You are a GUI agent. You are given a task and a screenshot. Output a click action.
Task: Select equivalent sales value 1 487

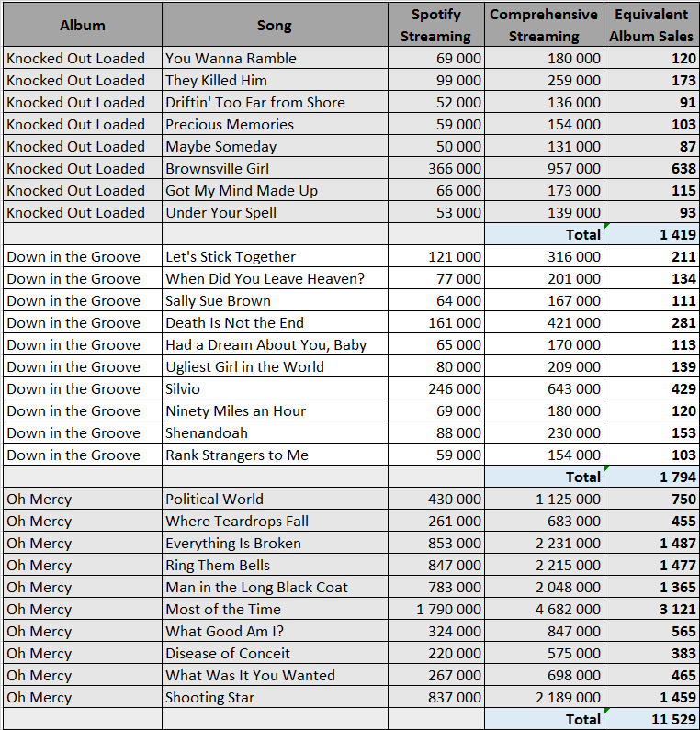[651, 543]
